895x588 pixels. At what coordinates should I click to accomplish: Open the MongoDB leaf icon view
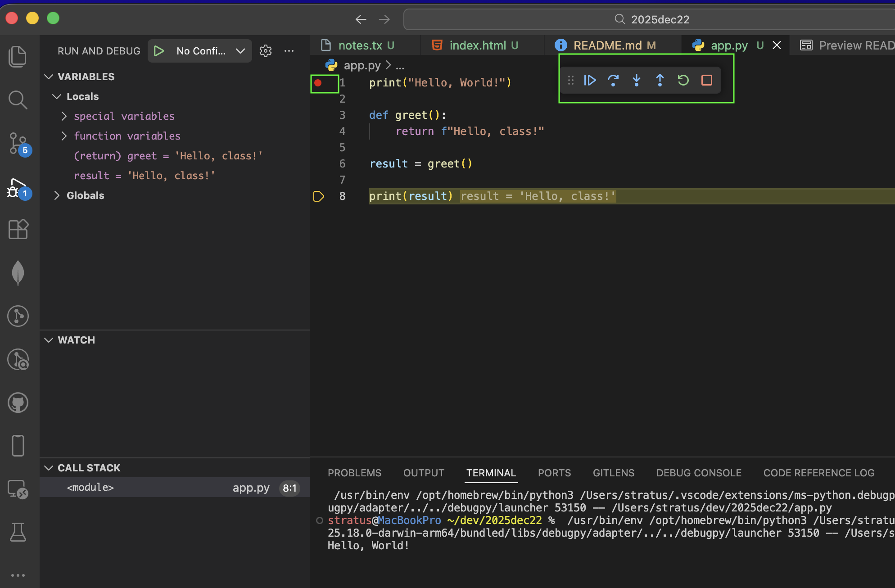click(x=18, y=273)
